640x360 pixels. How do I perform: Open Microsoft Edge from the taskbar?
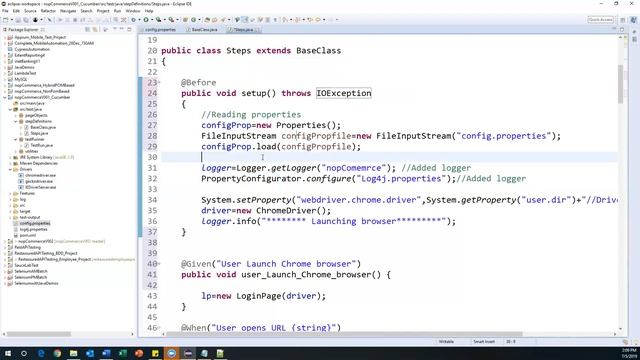(x=41, y=353)
